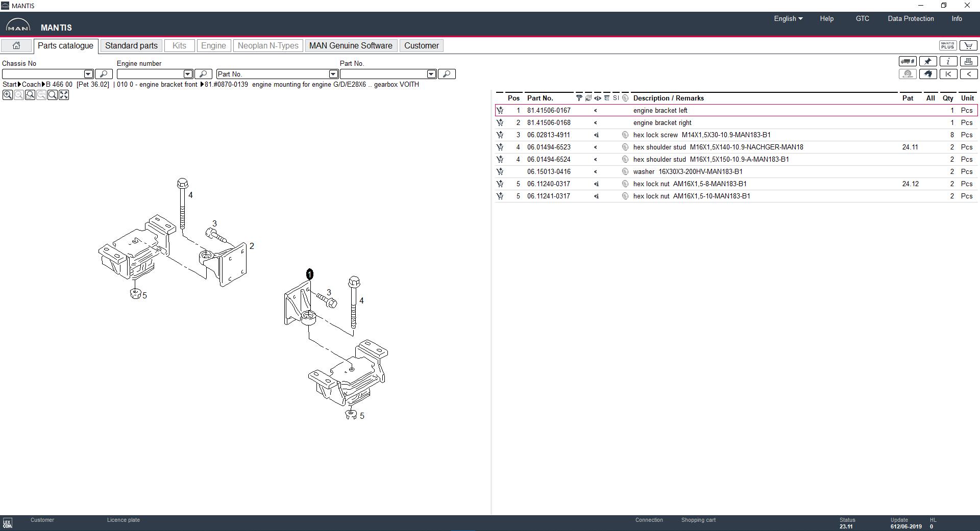Click callout number 2 in the diagram
The height and width of the screenshot is (531, 980).
[252, 246]
